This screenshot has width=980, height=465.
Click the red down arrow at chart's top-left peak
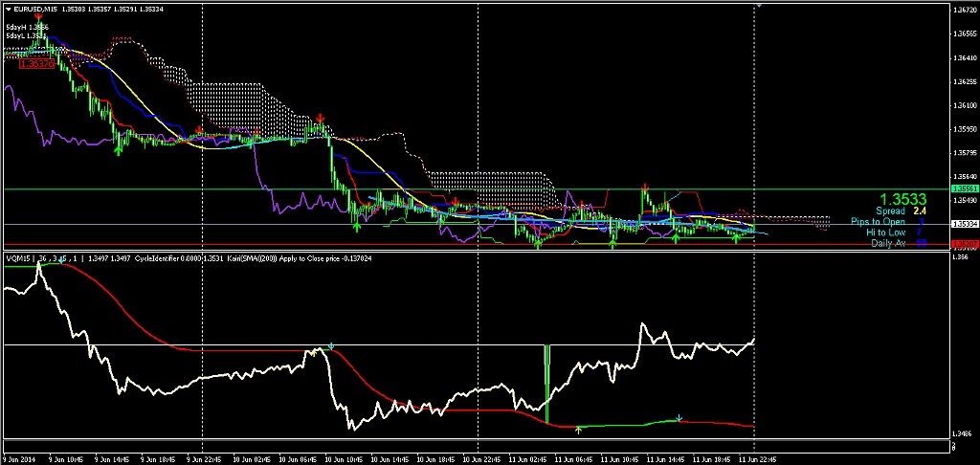point(38,16)
